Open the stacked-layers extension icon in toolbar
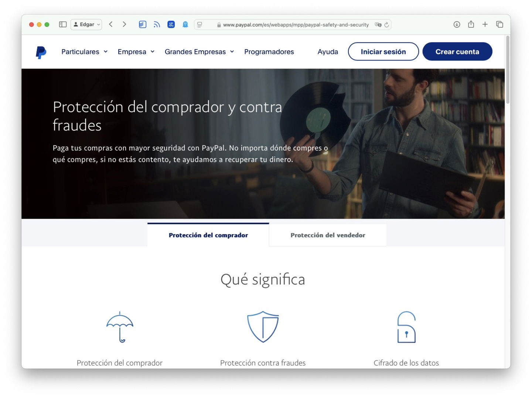 pos(143,24)
